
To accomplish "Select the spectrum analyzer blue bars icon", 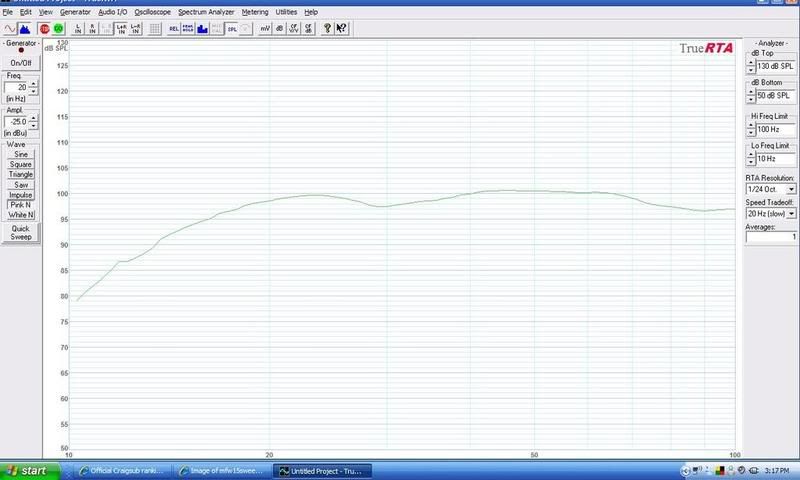I will click(x=24, y=29).
